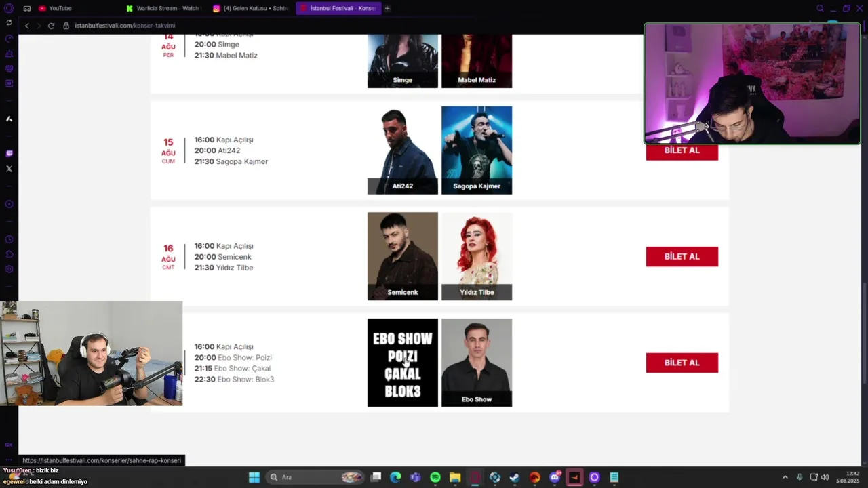Open the Notepad icon on the taskbar

pos(614,477)
